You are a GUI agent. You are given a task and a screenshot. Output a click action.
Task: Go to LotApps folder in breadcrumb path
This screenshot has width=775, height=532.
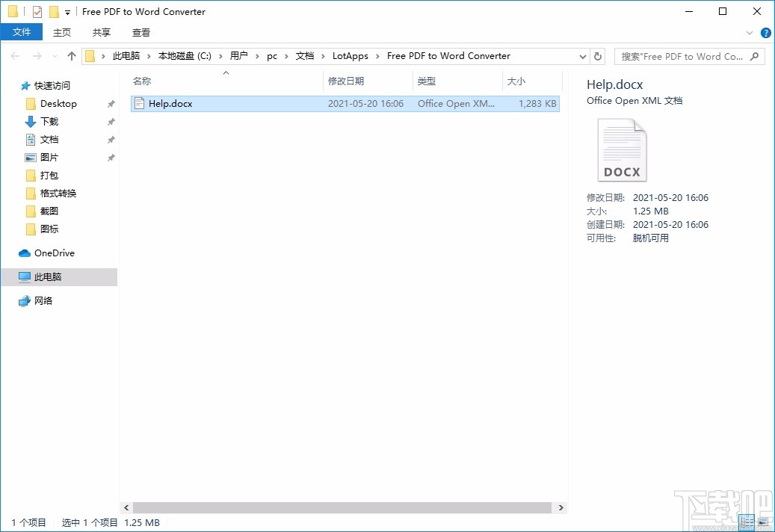click(351, 55)
